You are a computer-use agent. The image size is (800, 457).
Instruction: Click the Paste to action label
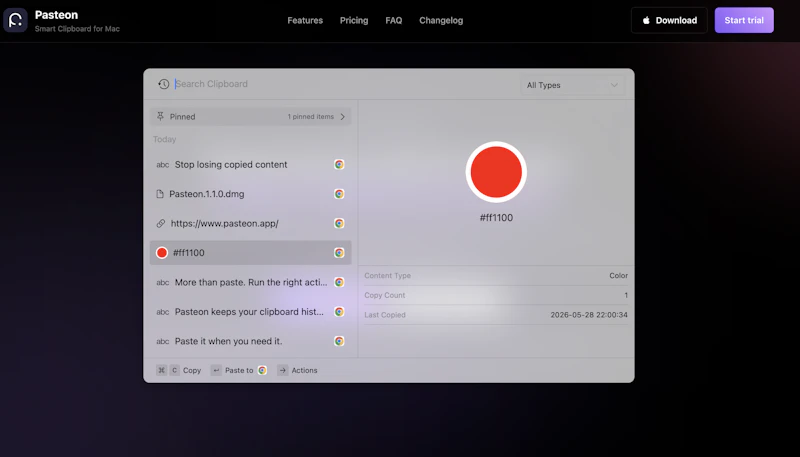tap(239, 370)
